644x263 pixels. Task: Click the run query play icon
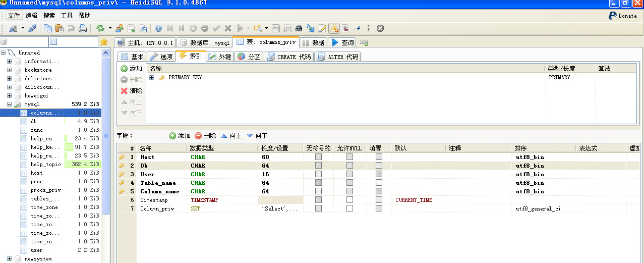click(x=240, y=28)
